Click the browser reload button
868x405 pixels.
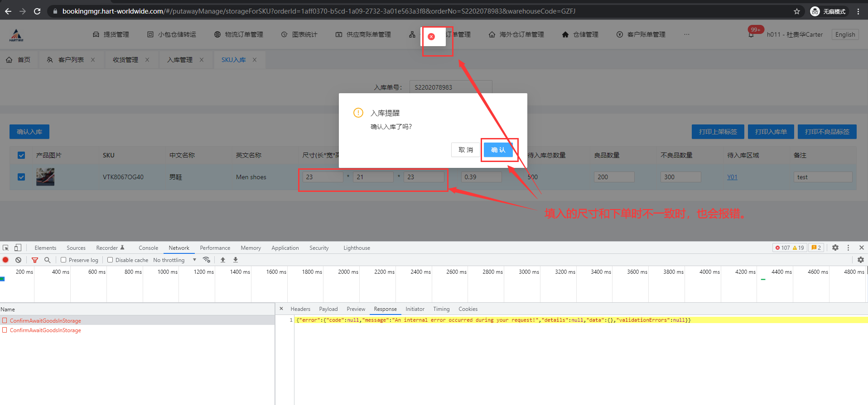(x=37, y=11)
